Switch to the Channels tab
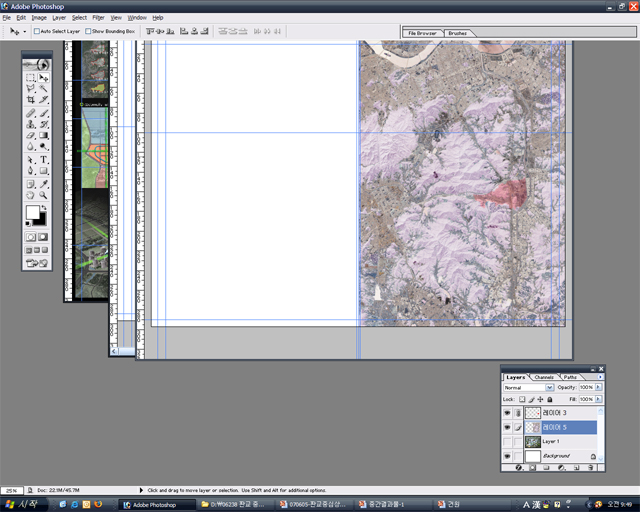 [544, 377]
